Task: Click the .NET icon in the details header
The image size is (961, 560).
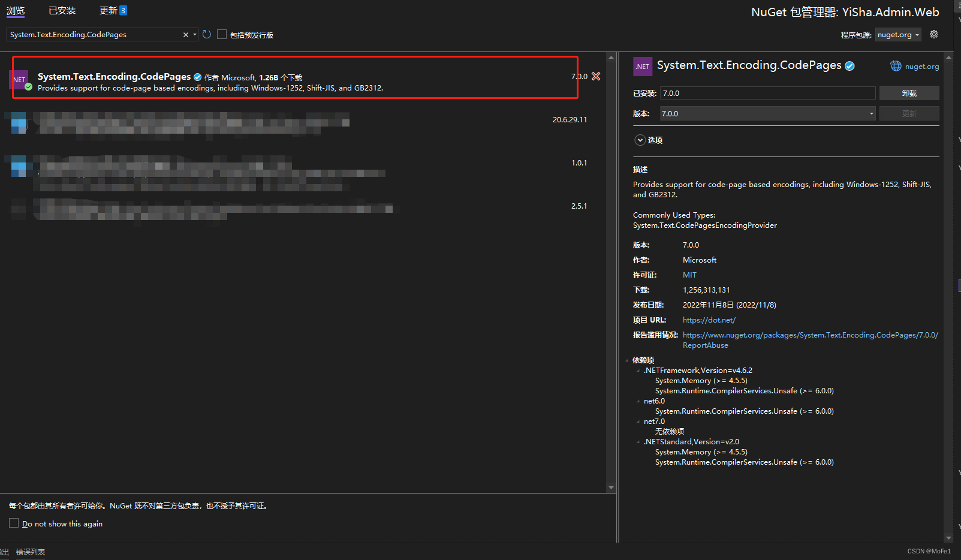Action: [642, 66]
